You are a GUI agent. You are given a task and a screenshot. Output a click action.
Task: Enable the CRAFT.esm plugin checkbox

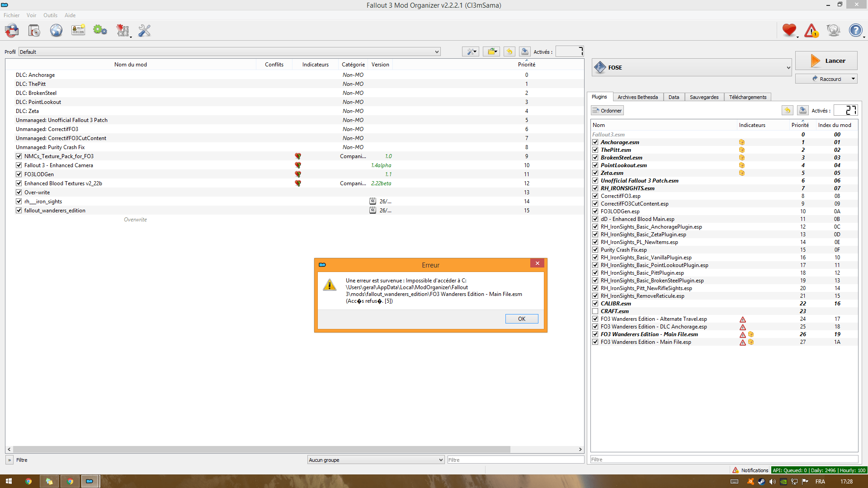click(595, 311)
